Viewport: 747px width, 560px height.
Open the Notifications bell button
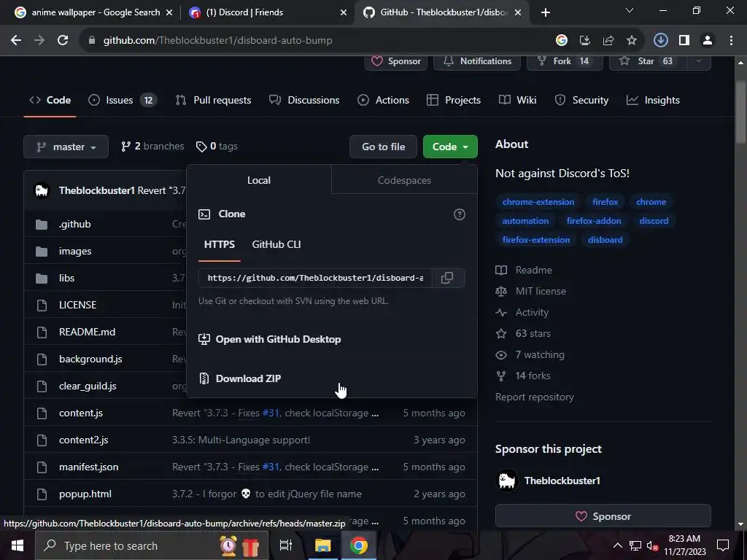coord(477,61)
